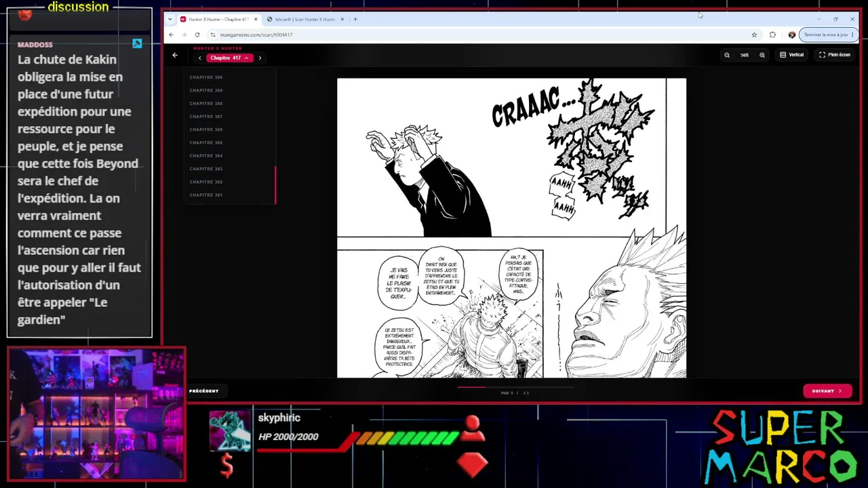868x488 pixels.
Task: Open a new browser tab
Action: pyautogui.click(x=355, y=19)
